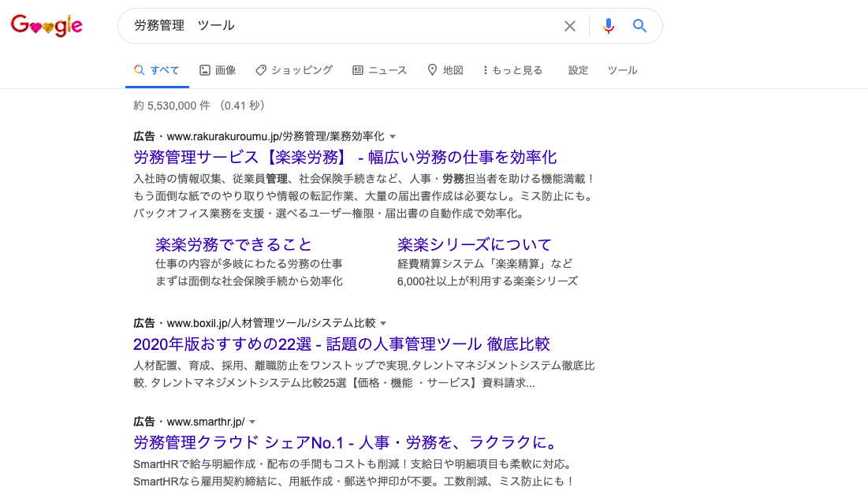Open the もっと見る dropdown
The image size is (868, 502).
pyautogui.click(x=512, y=69)
